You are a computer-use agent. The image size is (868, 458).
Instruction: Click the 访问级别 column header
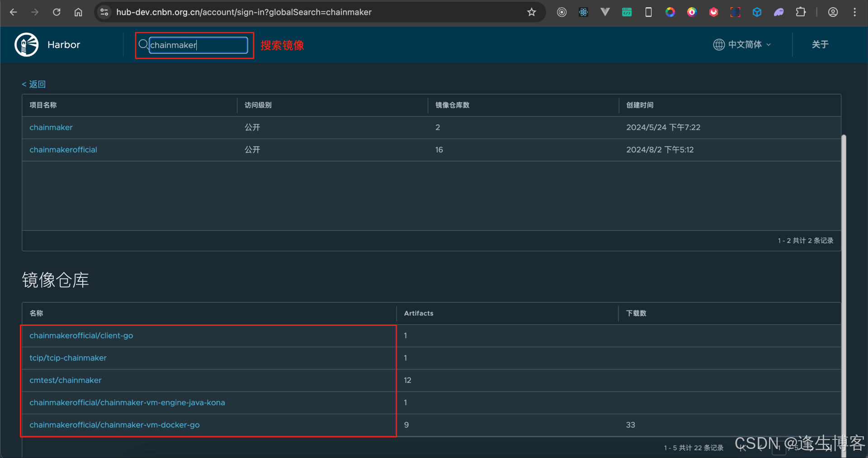click(258, 105)
